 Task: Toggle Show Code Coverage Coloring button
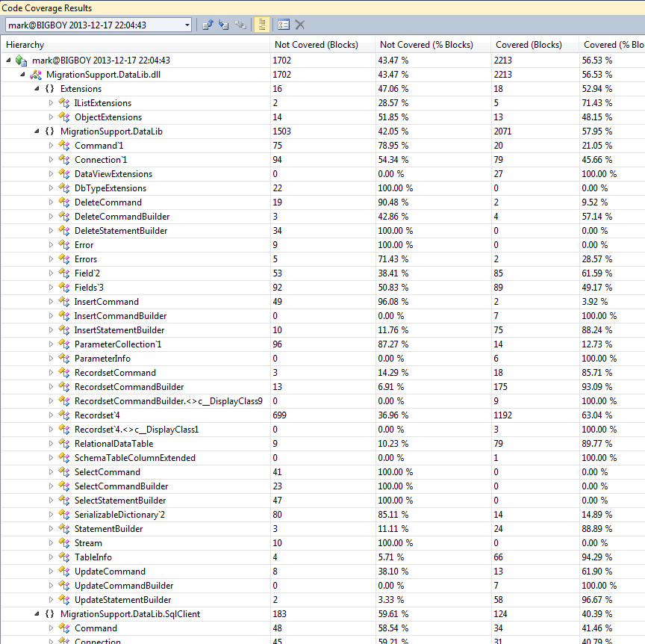(261, 25)
